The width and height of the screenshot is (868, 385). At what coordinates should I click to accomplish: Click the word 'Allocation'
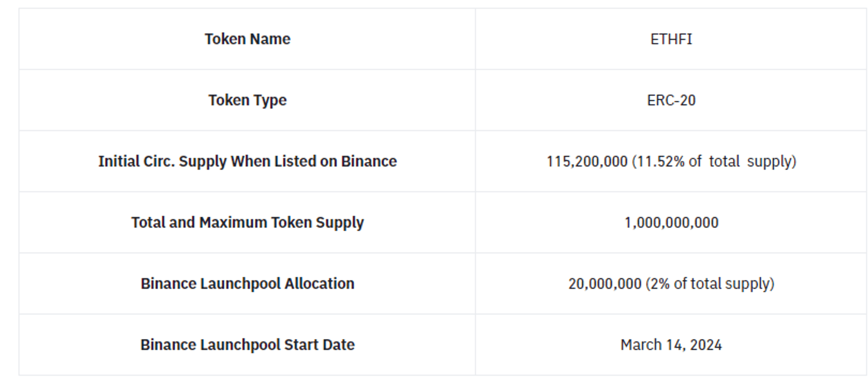pyautogui.click(x=319, y=284)
